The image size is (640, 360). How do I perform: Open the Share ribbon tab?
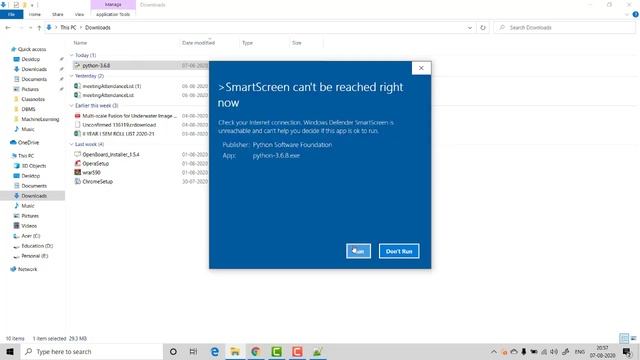[58, 14]
